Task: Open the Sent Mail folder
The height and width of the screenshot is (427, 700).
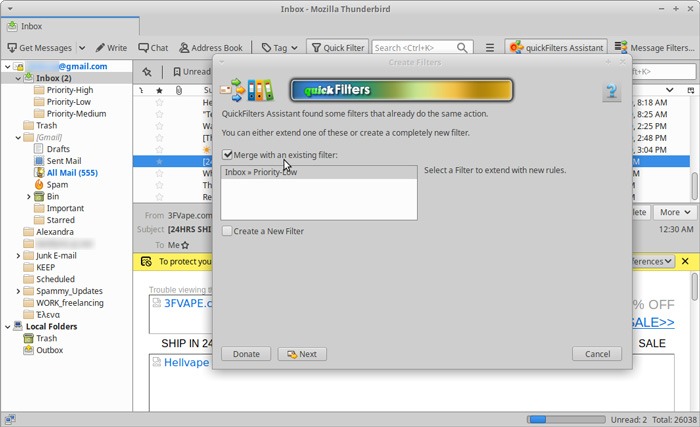Action: tap(64, 161)
